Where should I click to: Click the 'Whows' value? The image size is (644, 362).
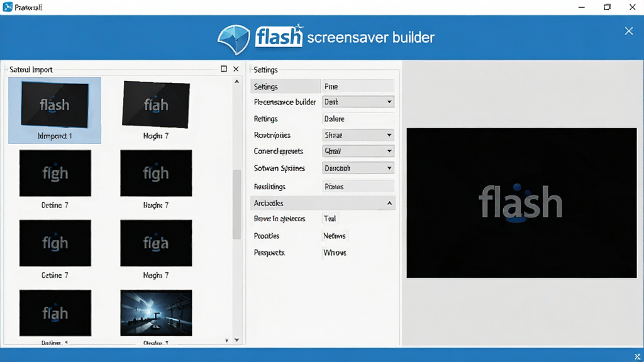pyautogui.click(x=335, y=253)
